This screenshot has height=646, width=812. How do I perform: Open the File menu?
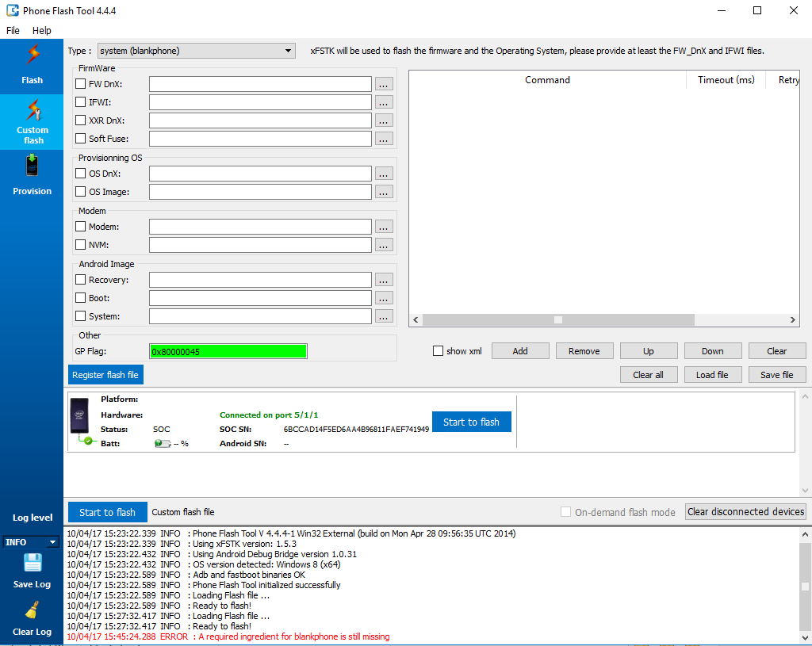pos(13,31)
